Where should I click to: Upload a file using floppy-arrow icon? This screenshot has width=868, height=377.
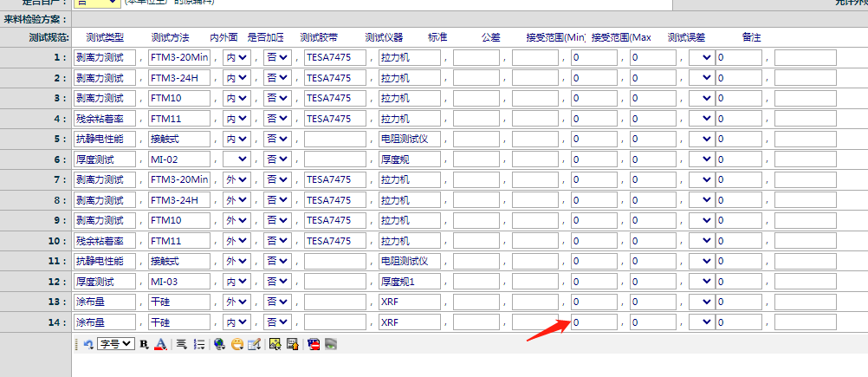(292, 344)
